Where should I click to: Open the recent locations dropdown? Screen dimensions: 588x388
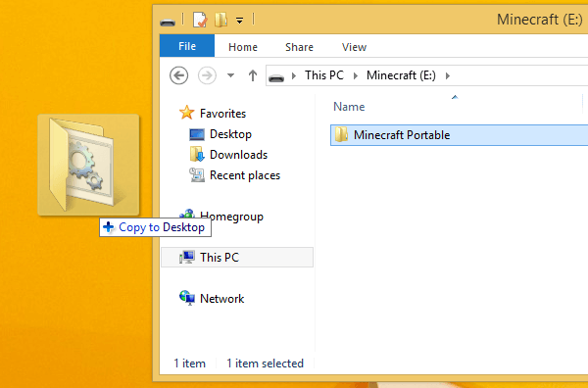point(230,75)
